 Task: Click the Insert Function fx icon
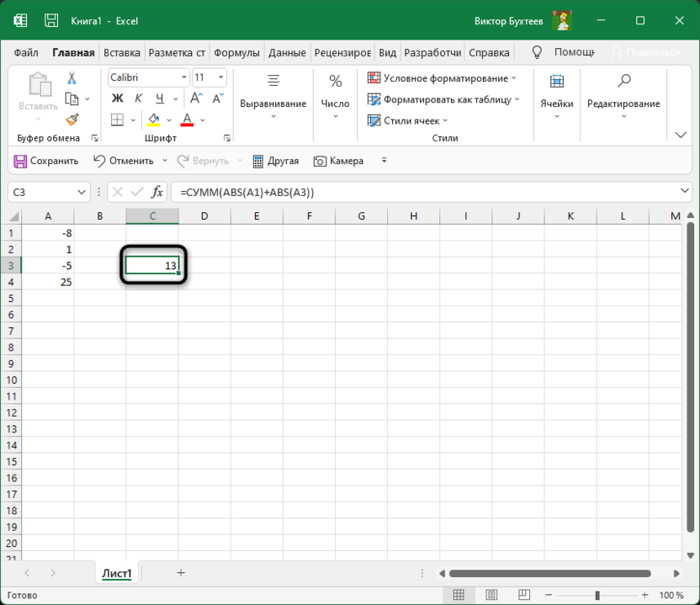pyautogui.click(x=156, y=192)
